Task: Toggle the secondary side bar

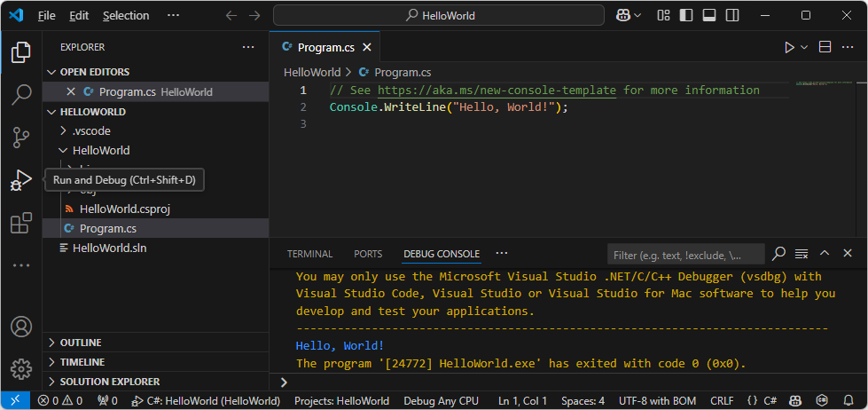Action: pyautogui.click(x=732, y=15)
